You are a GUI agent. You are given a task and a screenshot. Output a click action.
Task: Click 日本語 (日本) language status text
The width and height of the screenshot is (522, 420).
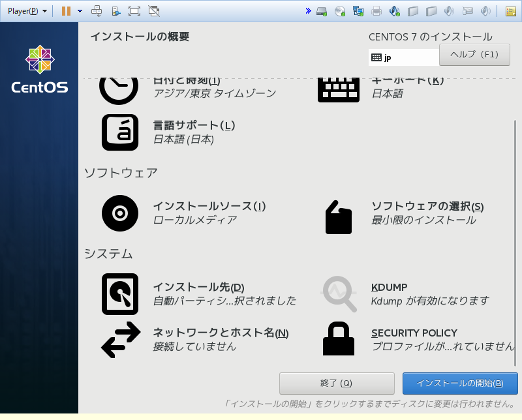pos(183,139)
